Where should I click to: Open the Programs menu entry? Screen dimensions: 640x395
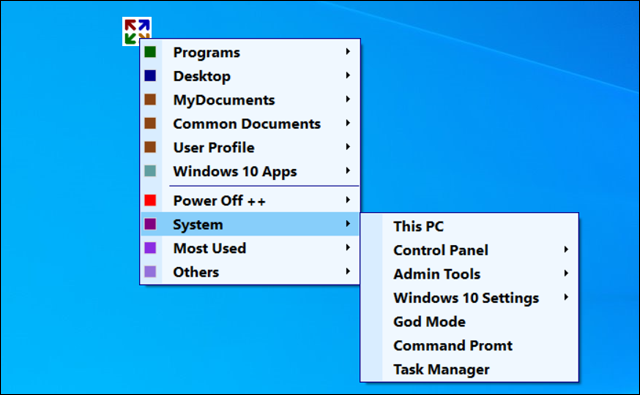tap(250, 52)
